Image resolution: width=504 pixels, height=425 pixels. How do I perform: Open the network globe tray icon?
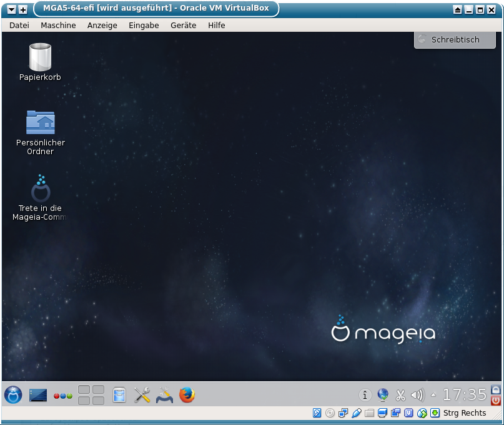[x=382, y=395]
